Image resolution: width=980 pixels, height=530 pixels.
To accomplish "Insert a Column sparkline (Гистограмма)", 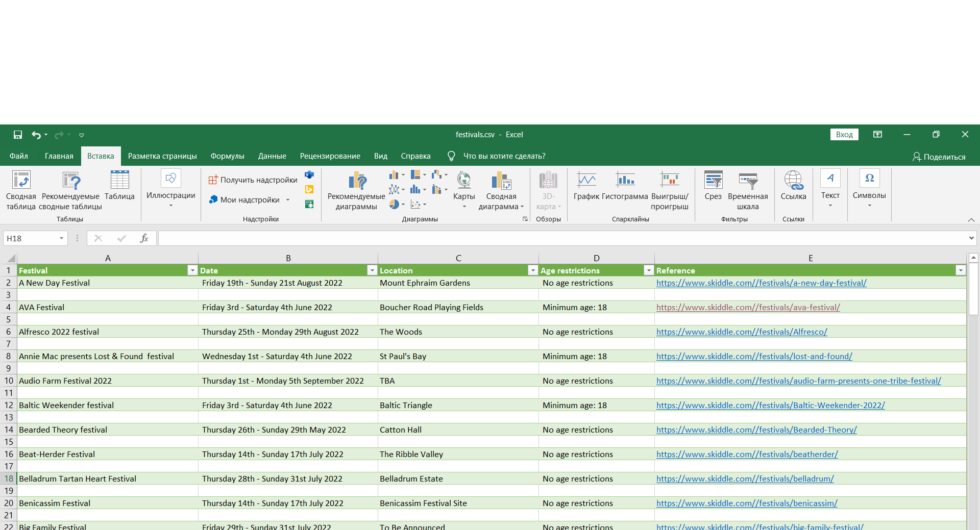I will pyautogui.click(x=625, y=186).
